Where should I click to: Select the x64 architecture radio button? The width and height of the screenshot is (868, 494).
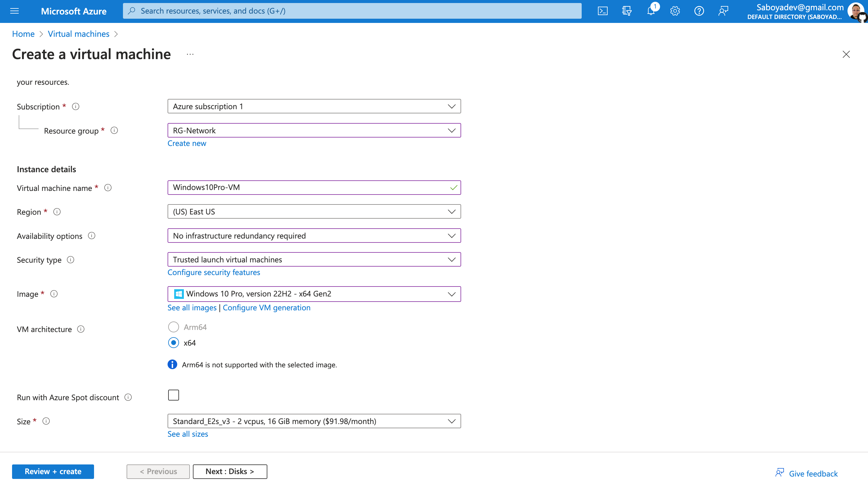point(173,343)
